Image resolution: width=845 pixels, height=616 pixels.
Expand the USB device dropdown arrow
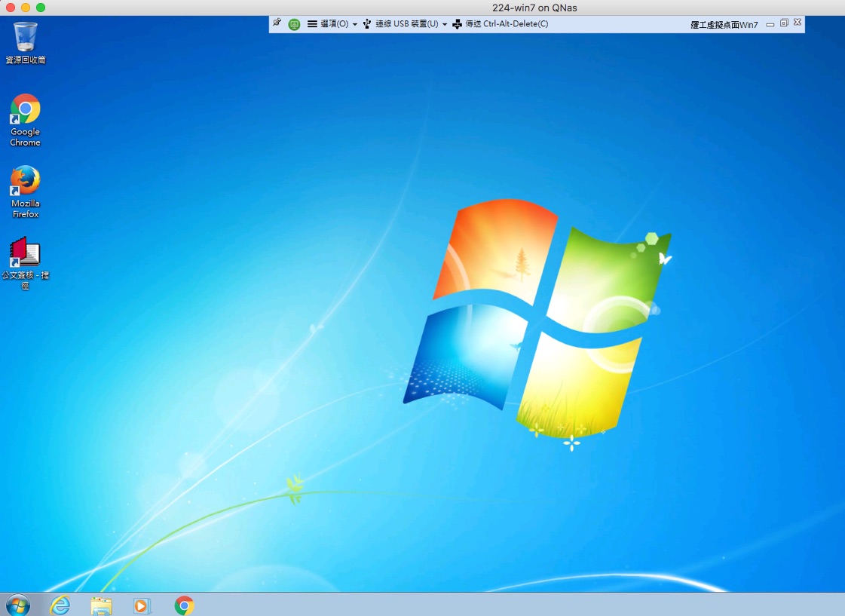(x=445, y=24)
